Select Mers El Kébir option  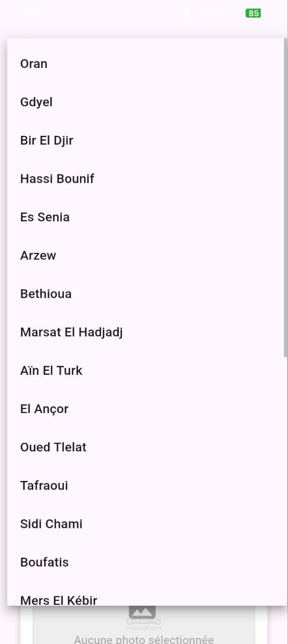click(147, 594)
